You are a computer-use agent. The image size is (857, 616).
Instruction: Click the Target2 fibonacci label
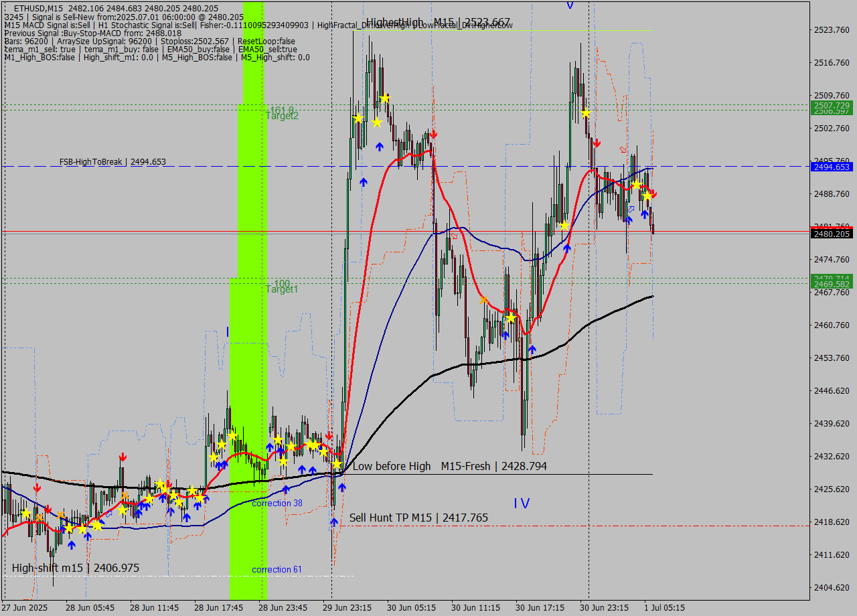(x=282, y=116)
